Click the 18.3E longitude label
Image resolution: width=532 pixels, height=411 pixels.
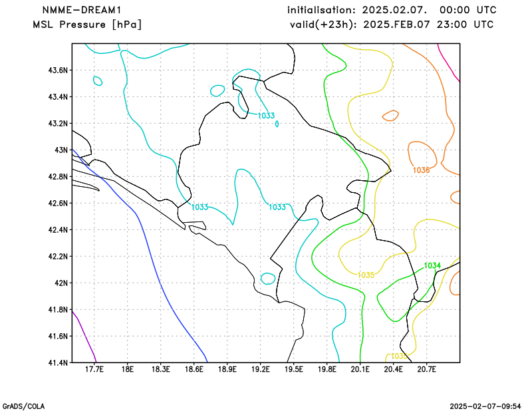(x=161, y=370)
